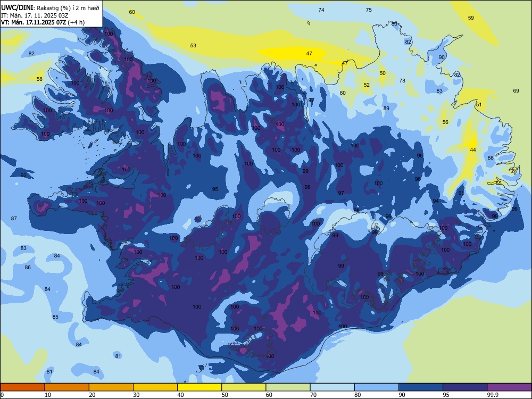Image resolution: width=532 pixels, height=399 pixels.
Task: Click the map value 59 at top right
Action: [471, 18]
